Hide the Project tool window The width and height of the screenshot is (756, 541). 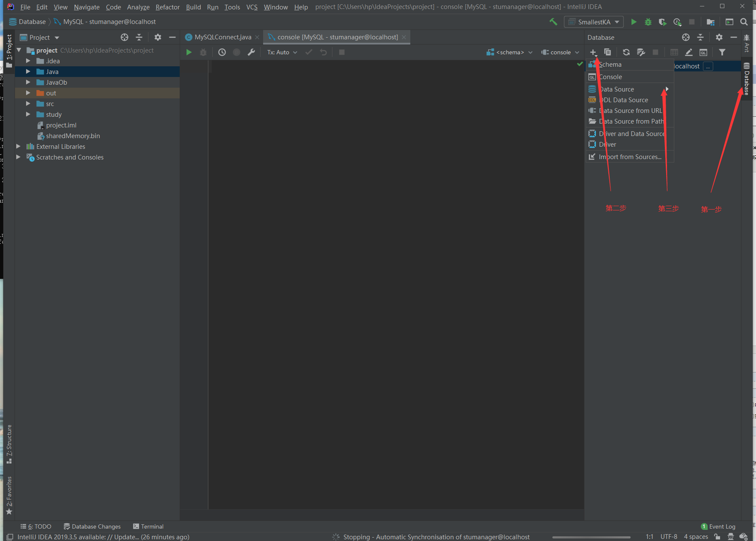pyautogui.click(x=172, y=37)
